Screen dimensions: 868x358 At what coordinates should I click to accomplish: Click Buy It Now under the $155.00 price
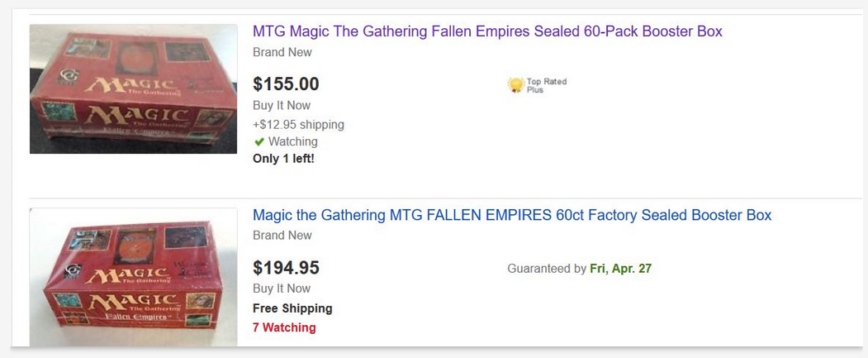click(282, 106)
